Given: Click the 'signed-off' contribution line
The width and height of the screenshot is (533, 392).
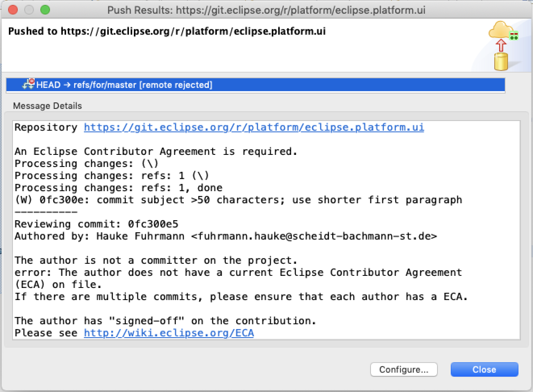Looking at the screenshot, I should coord(165,321).
